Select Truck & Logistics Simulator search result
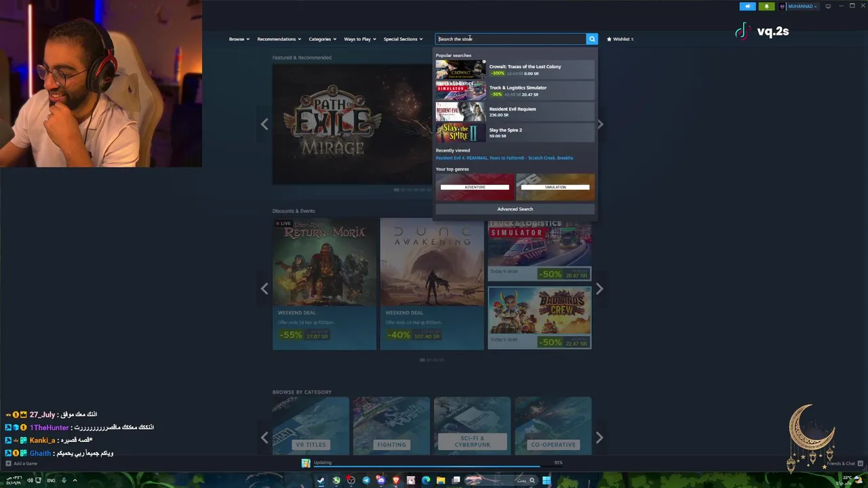Viewport: 868px width, 488px height. click(x=515, y=91)
